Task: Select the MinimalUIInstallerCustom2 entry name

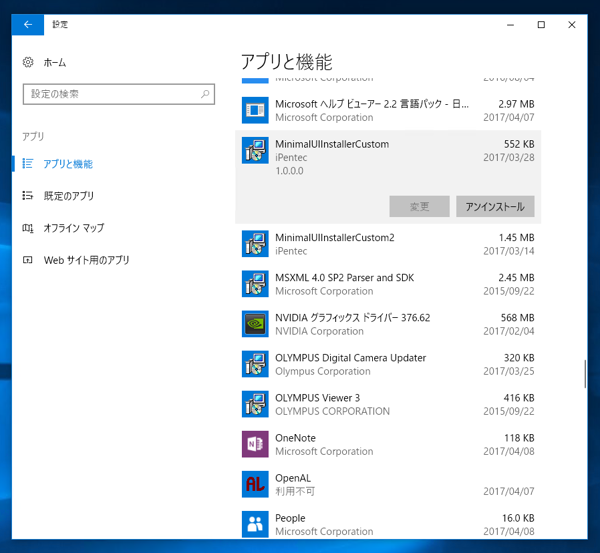Action: click(335, 238)
